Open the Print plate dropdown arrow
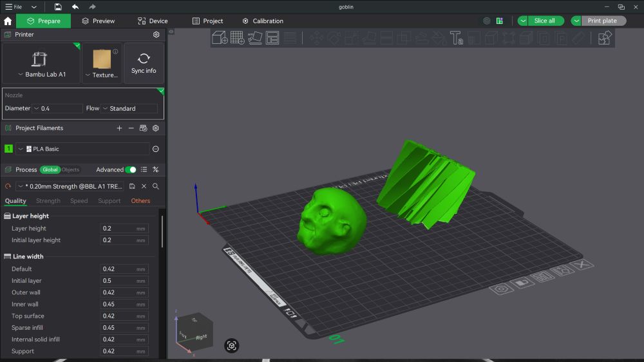This screenshot has width=644, height=362. [x=576, y=21]
